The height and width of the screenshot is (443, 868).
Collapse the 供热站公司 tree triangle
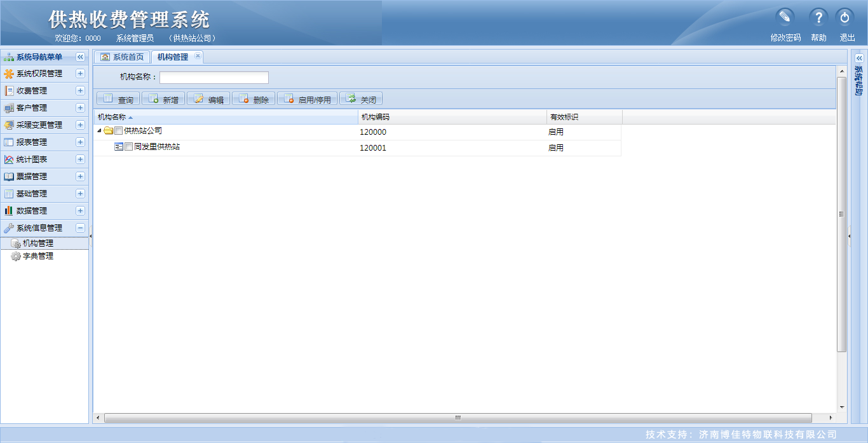tap(99, 131)
